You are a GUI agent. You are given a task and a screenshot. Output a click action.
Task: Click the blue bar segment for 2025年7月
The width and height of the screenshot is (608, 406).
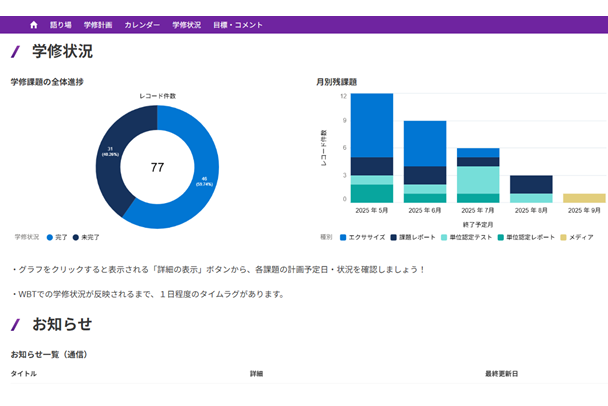[478, 153]
